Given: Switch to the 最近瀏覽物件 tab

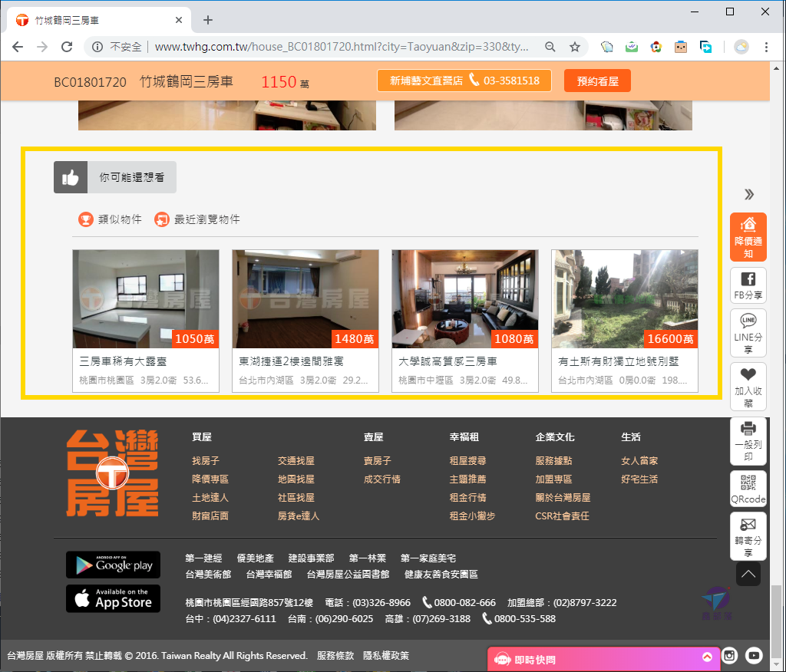Looking at the screenshot, I should [197, 219].
